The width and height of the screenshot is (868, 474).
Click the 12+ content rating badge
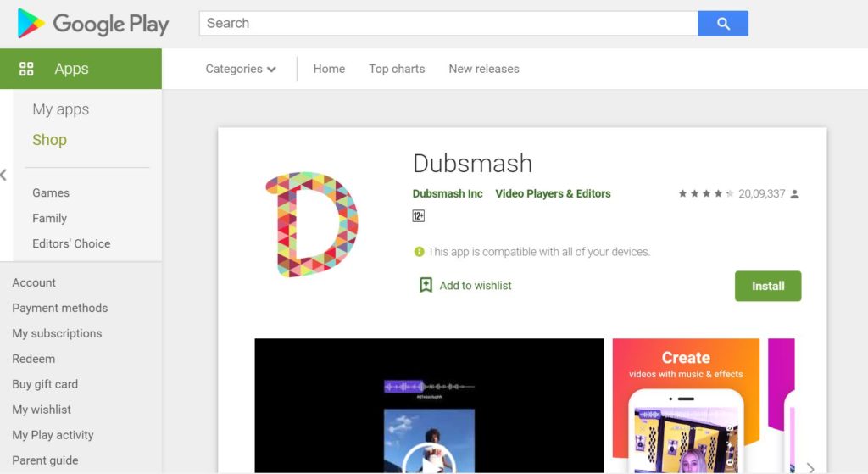tap(419, 216)
